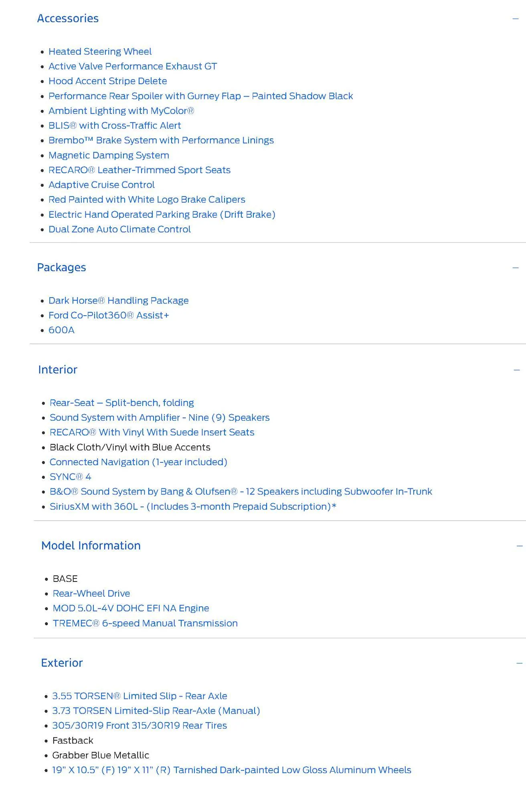The width and height of the screenshot is (526, 812).
Task: Click 305/30R19 Front 315/30R19 Rear Tires
Action: tap(140, 725)
